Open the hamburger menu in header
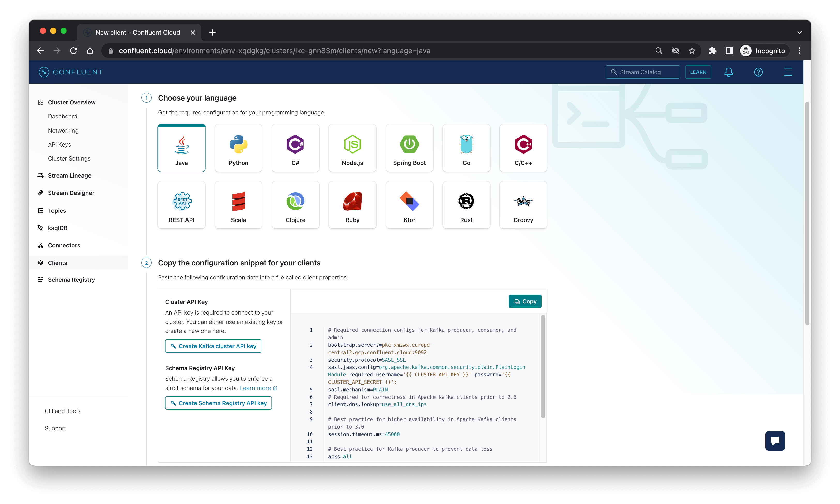This screenshot has height=504, width=840. coord(788,72)
